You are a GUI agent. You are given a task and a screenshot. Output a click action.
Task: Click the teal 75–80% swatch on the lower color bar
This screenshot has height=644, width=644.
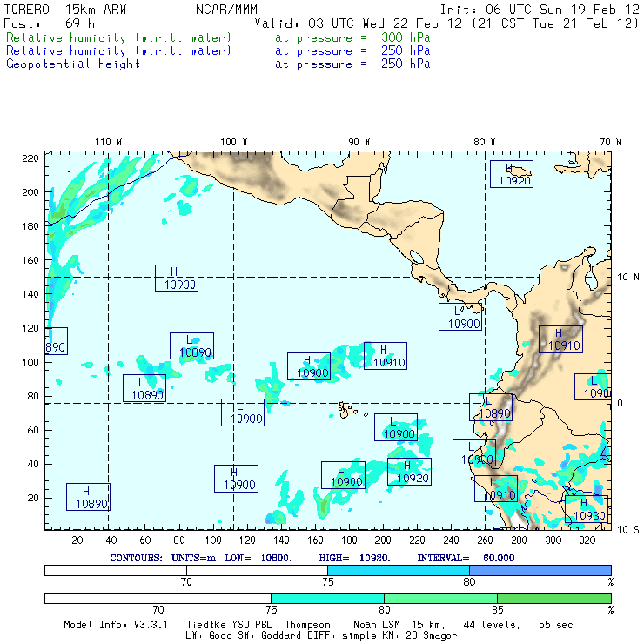click(x=327, y=598)
